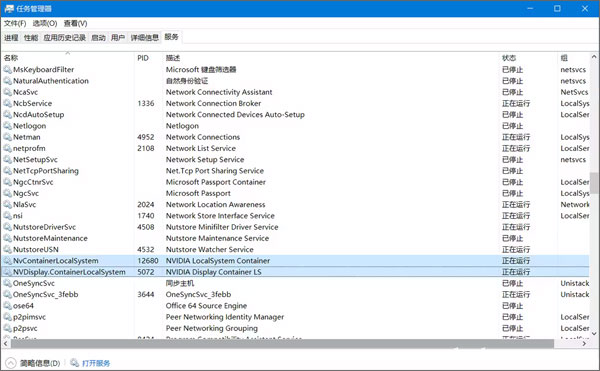The image size is (600, 371).
Task: Click the horizontal scrollbar right arrow
Action: tap(584, 344)
